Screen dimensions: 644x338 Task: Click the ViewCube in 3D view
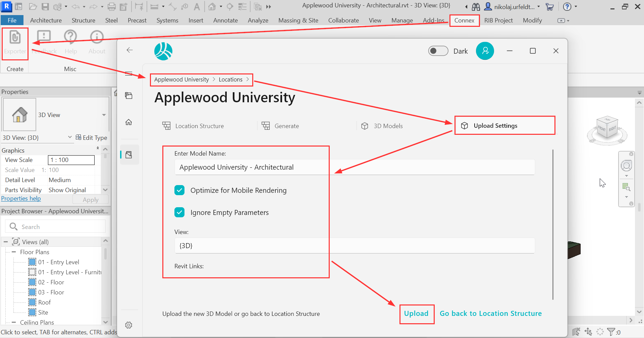[607, 128]
